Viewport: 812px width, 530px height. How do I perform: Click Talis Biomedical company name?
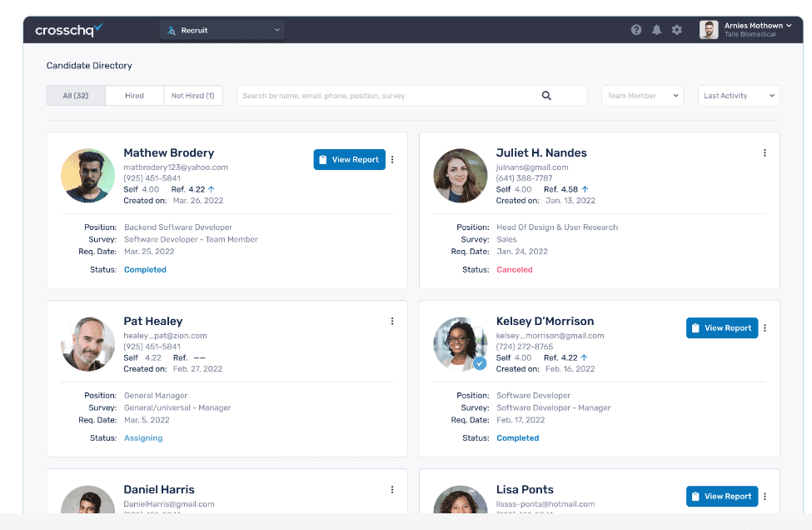750,34
